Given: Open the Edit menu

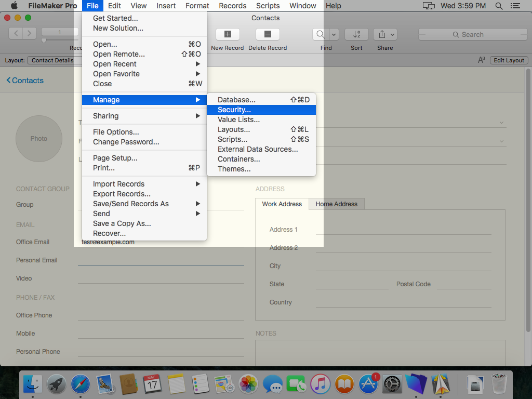Looking at the screenshot, I should 114,6.
